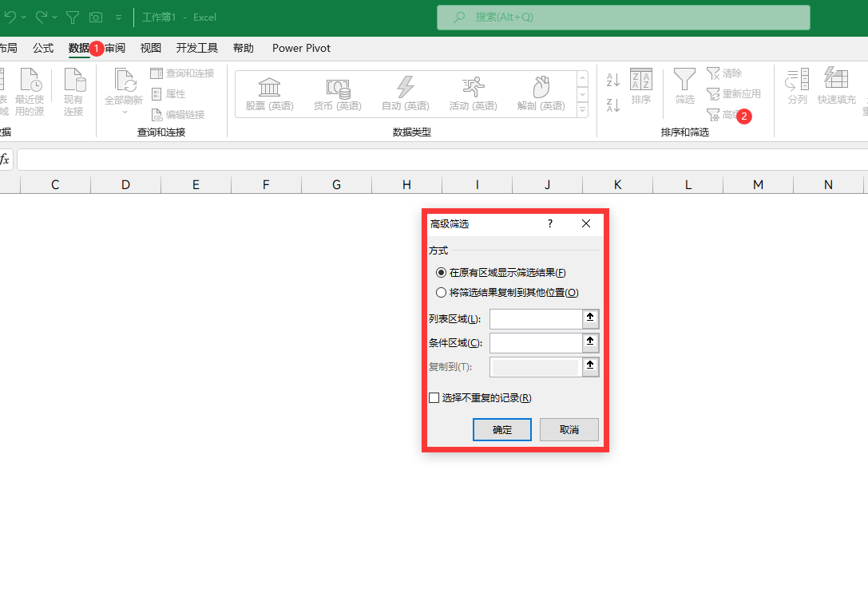Open the Power Pivot tab

pos(301,48)
